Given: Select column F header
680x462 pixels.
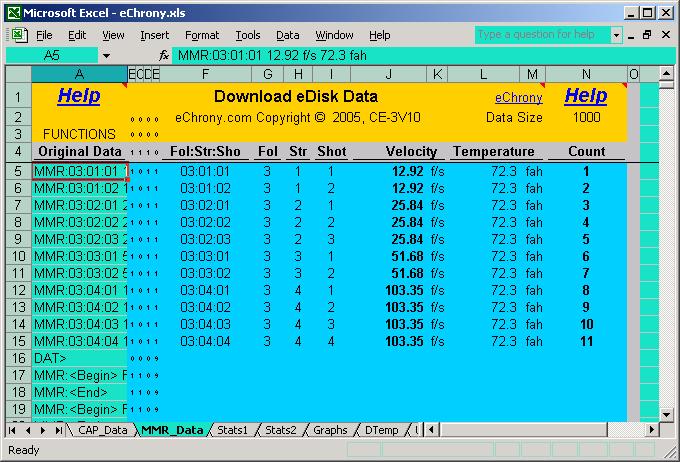Looking at the screenshot, I should point(206,74).
